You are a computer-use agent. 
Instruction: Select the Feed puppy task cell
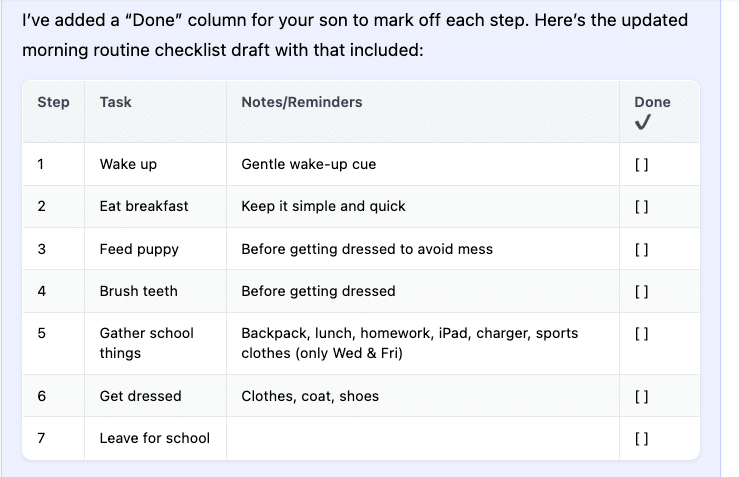(x=139, y=249)
